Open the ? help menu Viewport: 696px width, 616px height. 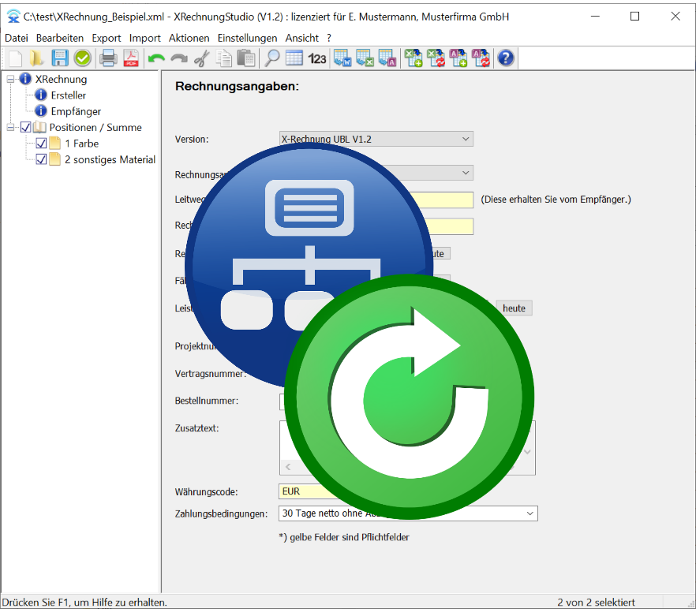[x=329, y=38]
